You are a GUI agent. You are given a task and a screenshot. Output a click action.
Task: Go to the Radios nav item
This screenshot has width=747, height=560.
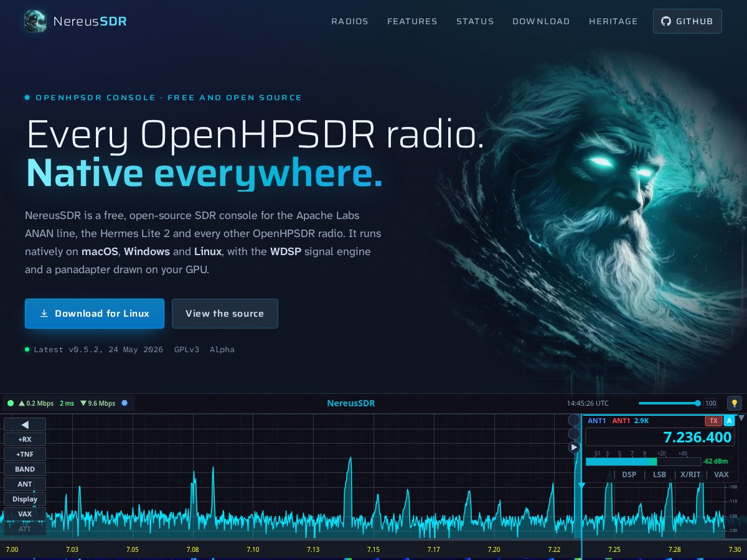[350, 21]
